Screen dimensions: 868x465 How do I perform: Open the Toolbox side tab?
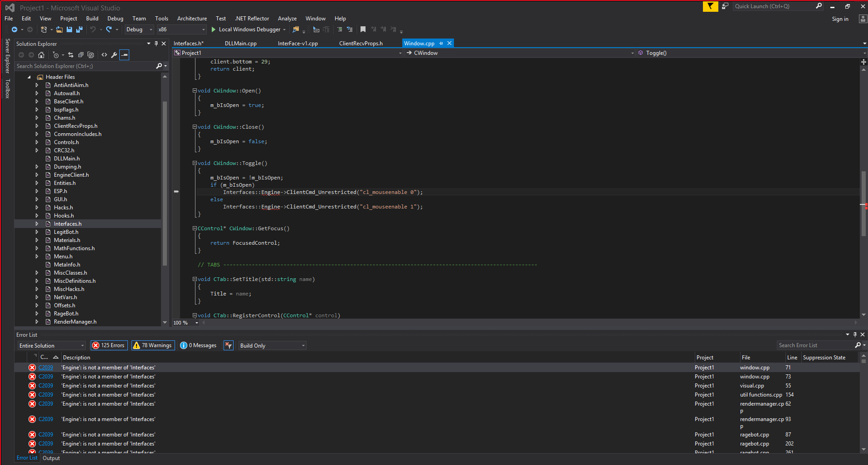(7, 89)
